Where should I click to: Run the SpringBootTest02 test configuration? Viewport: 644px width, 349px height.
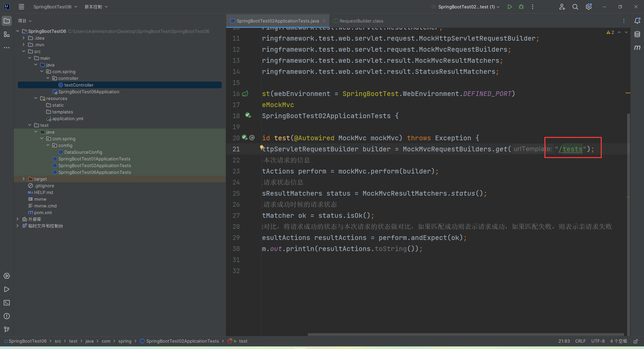(510, 7)
